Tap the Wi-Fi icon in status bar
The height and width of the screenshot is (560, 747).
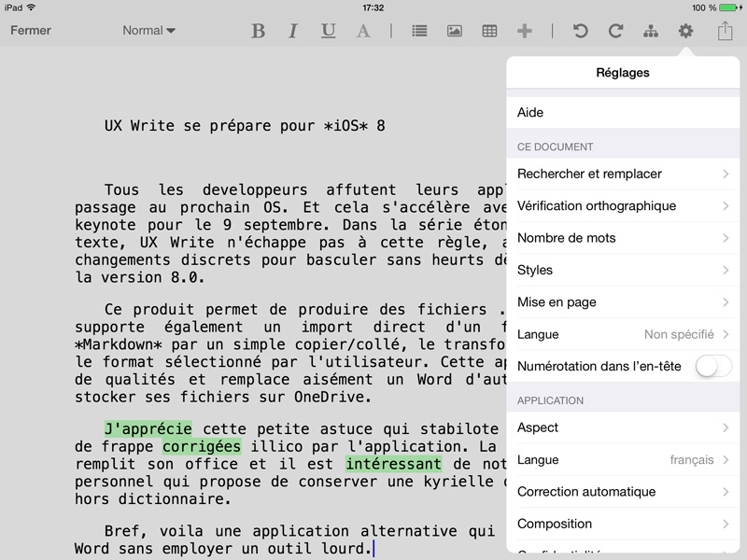(x=32, y=7)
